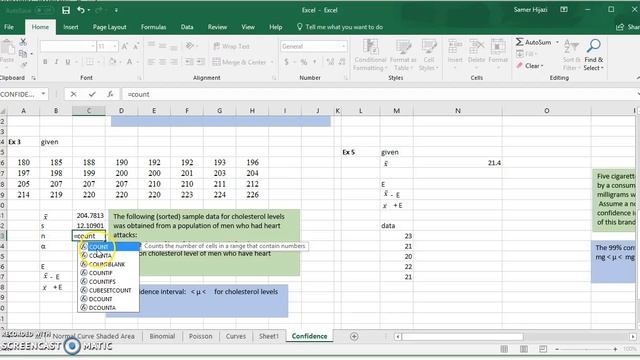This screenshot has height=360, width=640.
Task: Open the Insert ribbon tab
Action: click(71, 27)
